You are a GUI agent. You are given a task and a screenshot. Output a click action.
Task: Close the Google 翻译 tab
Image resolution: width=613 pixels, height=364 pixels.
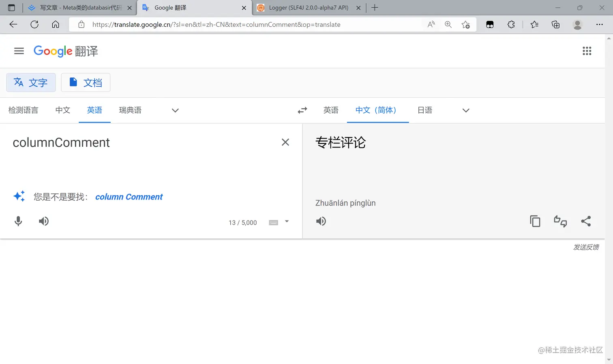(x=244, y=8)
